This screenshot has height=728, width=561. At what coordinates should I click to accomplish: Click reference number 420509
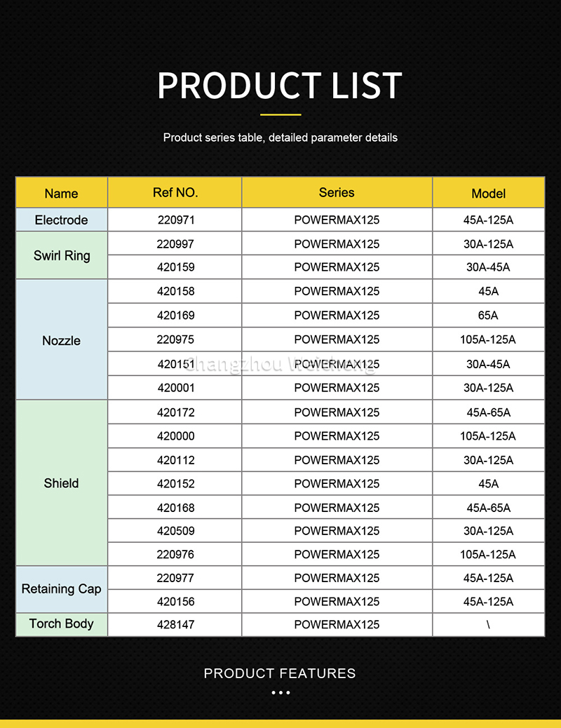coord(176,531)
